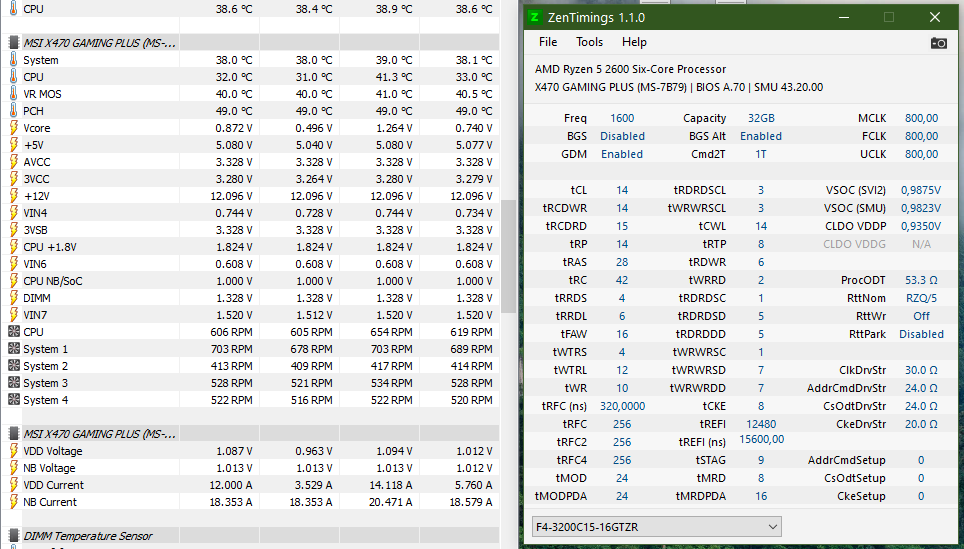
Task: Click the thermometer icon of VR MOS row
Action: pos(14,93)
